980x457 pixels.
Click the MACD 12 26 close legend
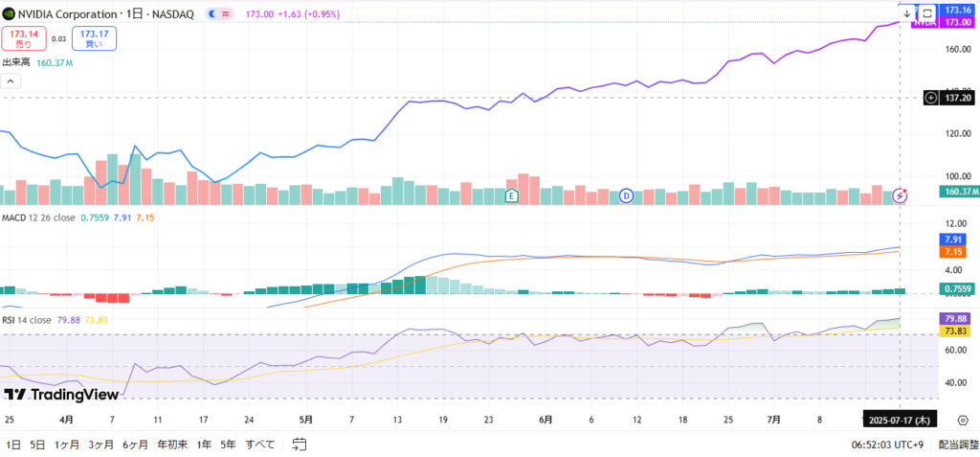coord(38,217)
